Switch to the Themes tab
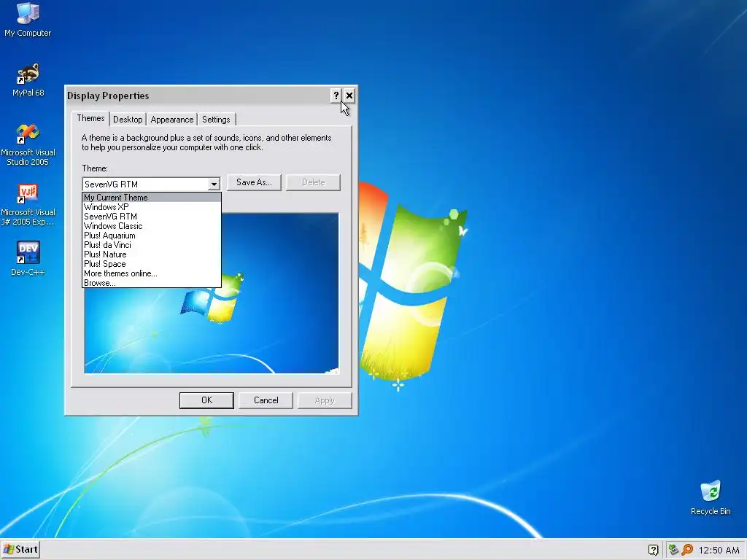The width and height of the screenshot is (747, 560). click(x=90, y=118)
